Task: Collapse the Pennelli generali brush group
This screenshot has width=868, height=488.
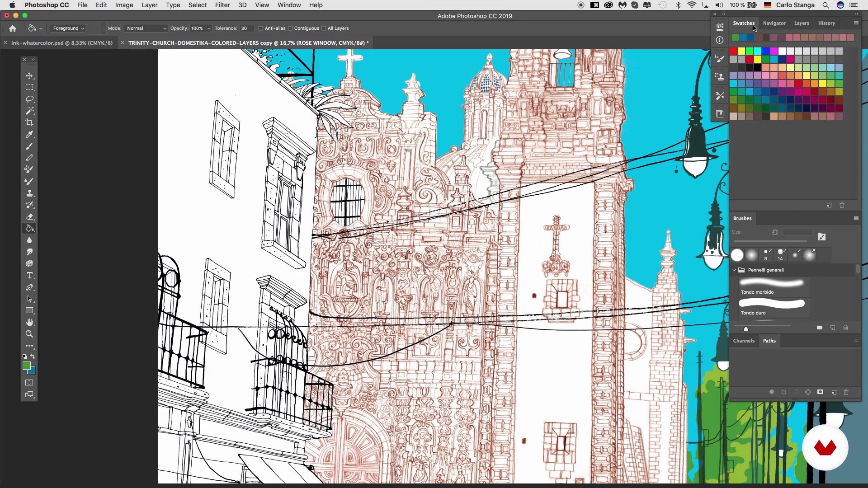Action: (x=734, y=270)
